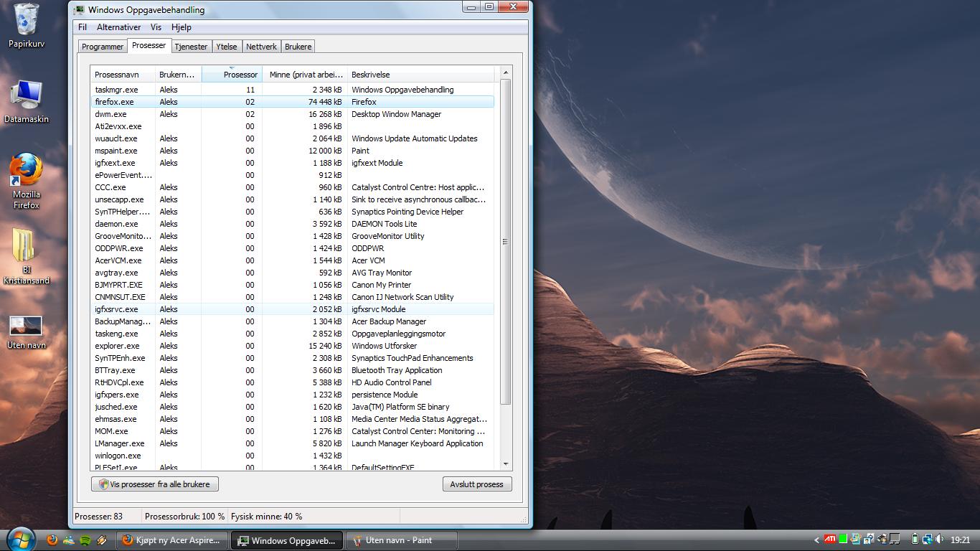This screenshot has height=551, width=980.
Task: Select the avgtray.exe process row
Action: point(293,273)
